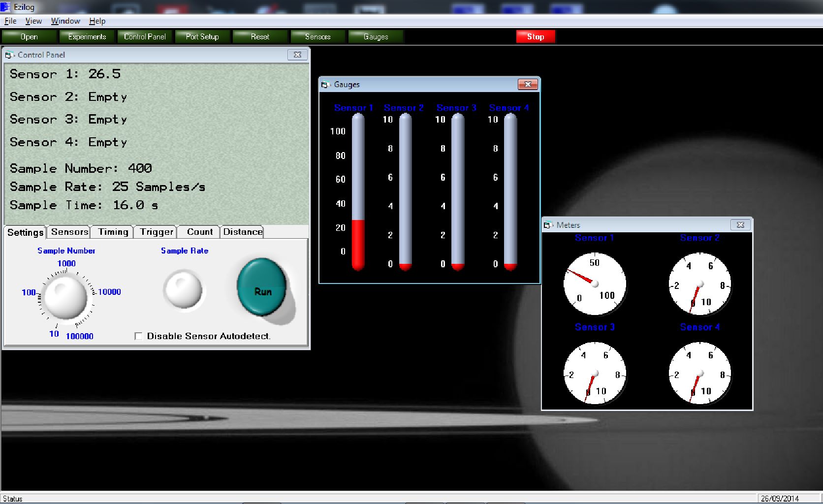Click the Sensor 3 thermometer gauge
The height and width of the screenshot is (504, 823).
[458, 192]
